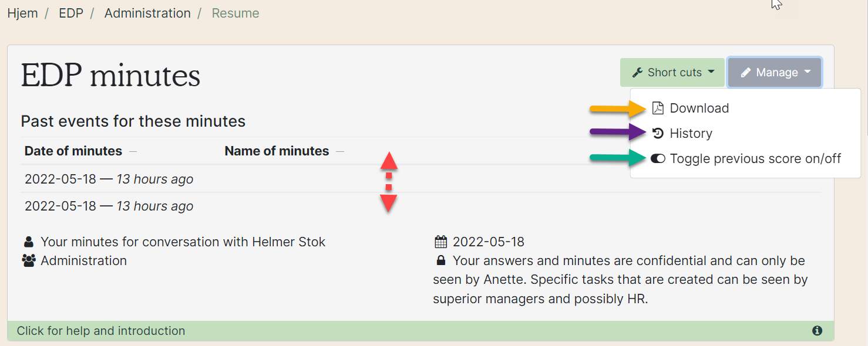Collapse the Manage dropdown menu

[775, 73]
